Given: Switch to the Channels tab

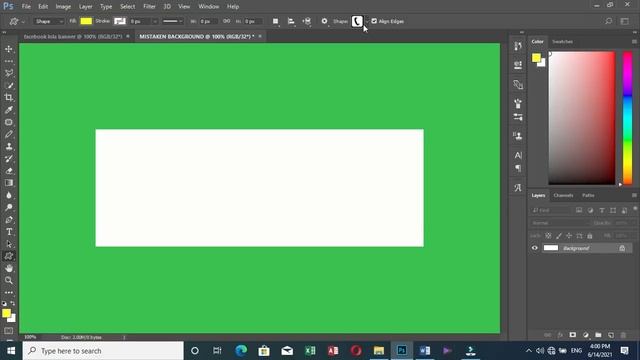Looking at the screenshot, I should (563, 196).
